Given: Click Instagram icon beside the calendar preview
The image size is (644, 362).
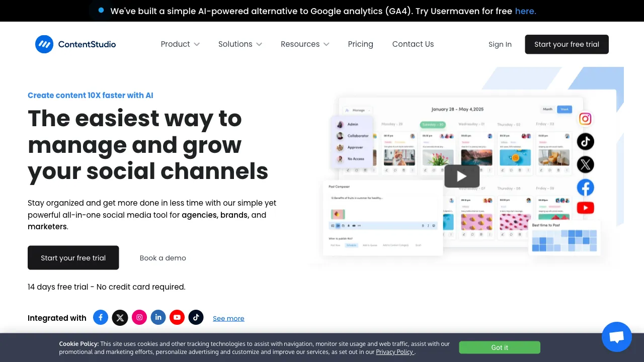Looking at the screenshot, I should coord(585,119).
